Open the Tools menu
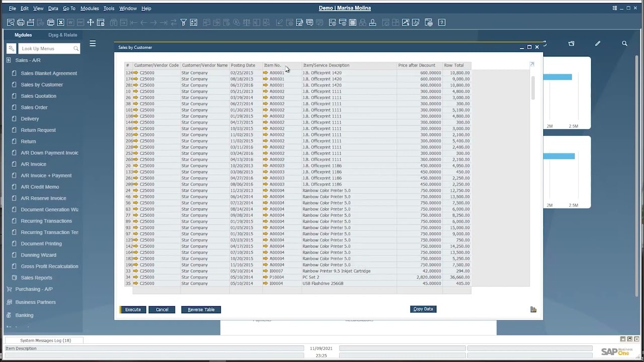Image resolution: width=644 pixels, height=362 pixels. pos(109,9)
